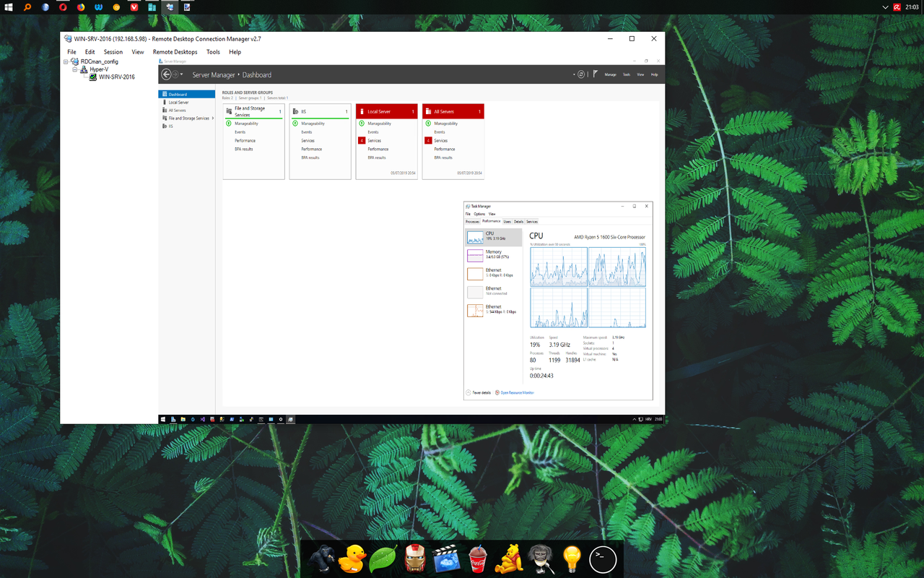Viewport: 924px width, 578px height.
Task: Click red Services badge in Local Server tile
Action: click(x=362, y=140)
